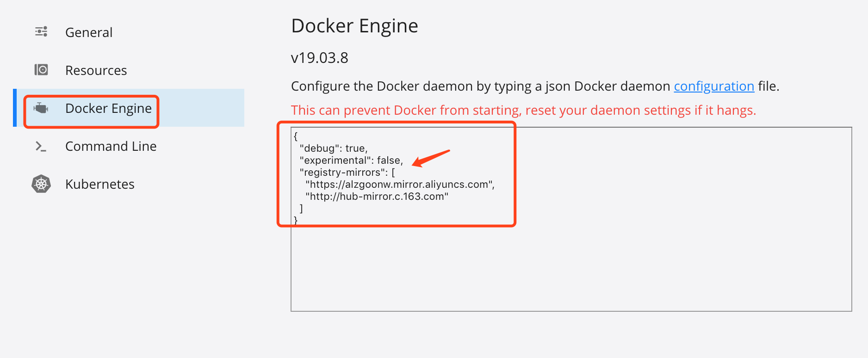Open the Resources section
This screenshot has height=358, width=868.
point(96,70)
